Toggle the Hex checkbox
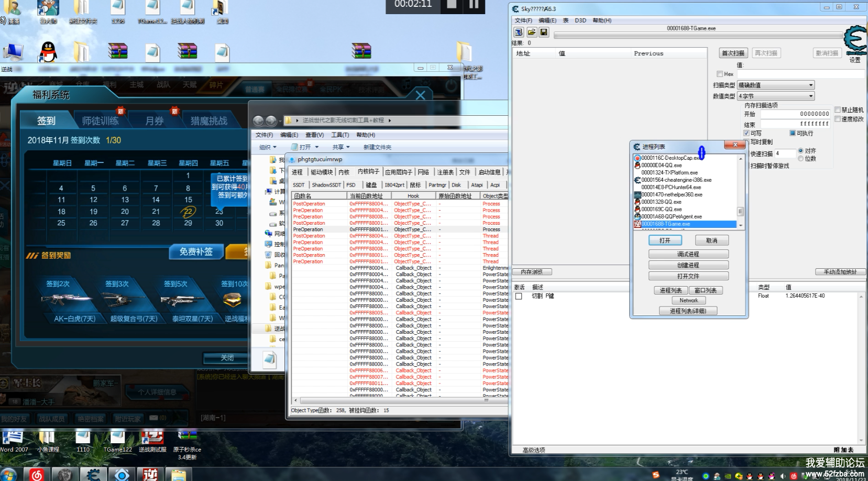 click(x=720, y=74)
